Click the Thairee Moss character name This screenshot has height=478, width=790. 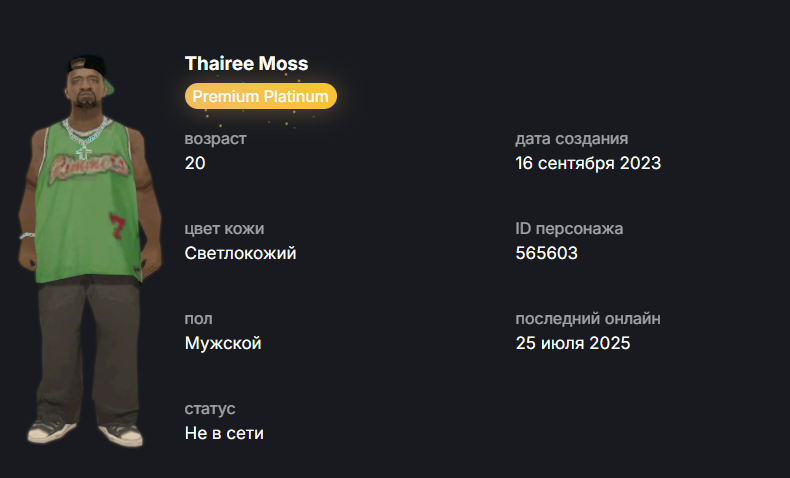coord(246,63)
